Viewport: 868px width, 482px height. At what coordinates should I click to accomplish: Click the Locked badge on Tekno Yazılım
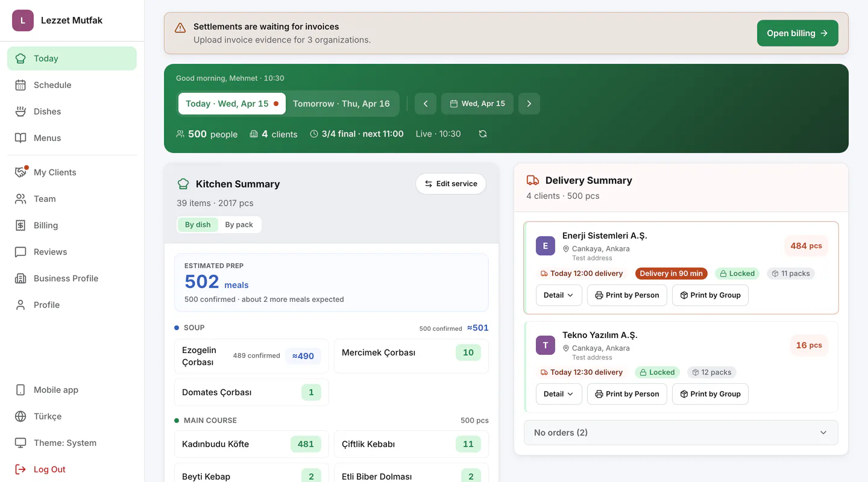pyautogui.click(x=658, y=372)
